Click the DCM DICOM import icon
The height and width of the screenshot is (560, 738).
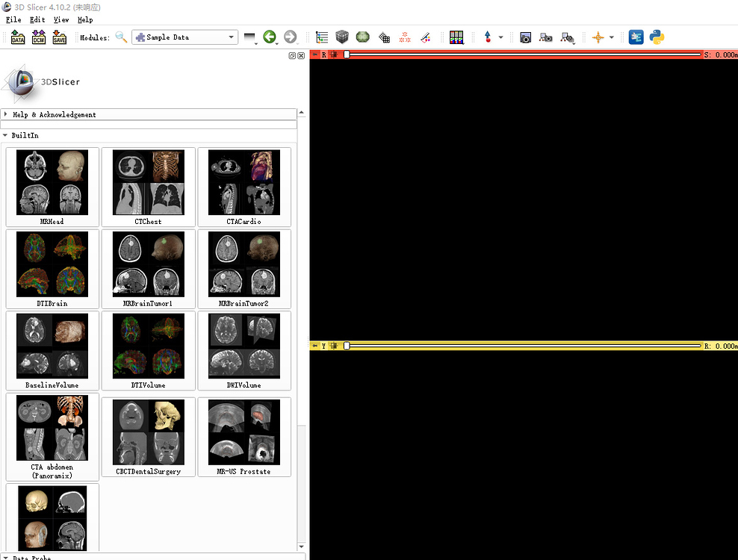pos(39,37)
